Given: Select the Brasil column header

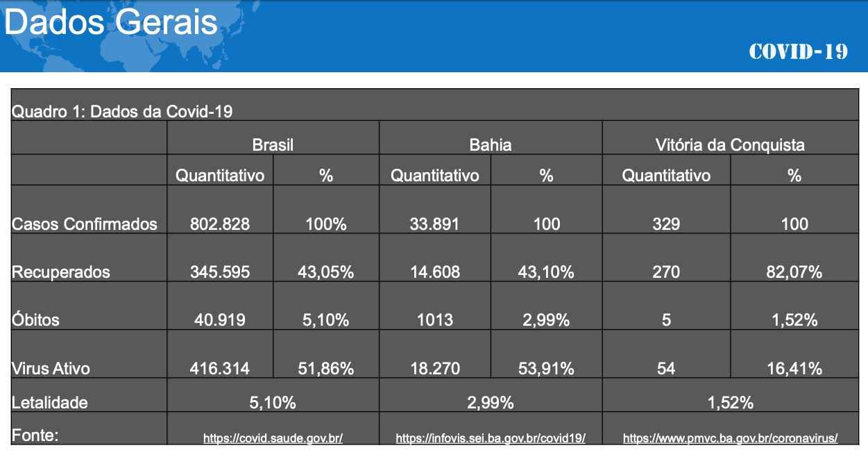Looking at the screenshot, I should [x=273, y=145].
